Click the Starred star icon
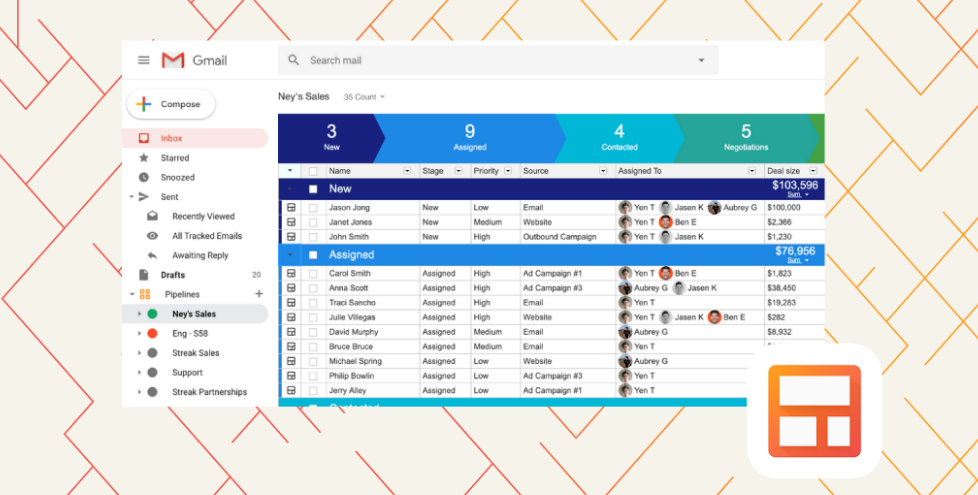Viewport: 978px width, 495px height. (144, 158)
